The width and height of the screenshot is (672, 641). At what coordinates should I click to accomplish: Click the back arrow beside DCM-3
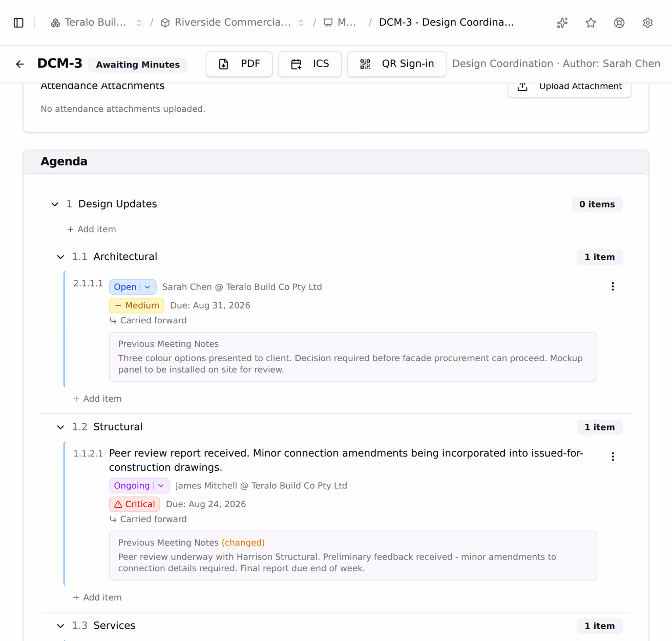(20, 64)
